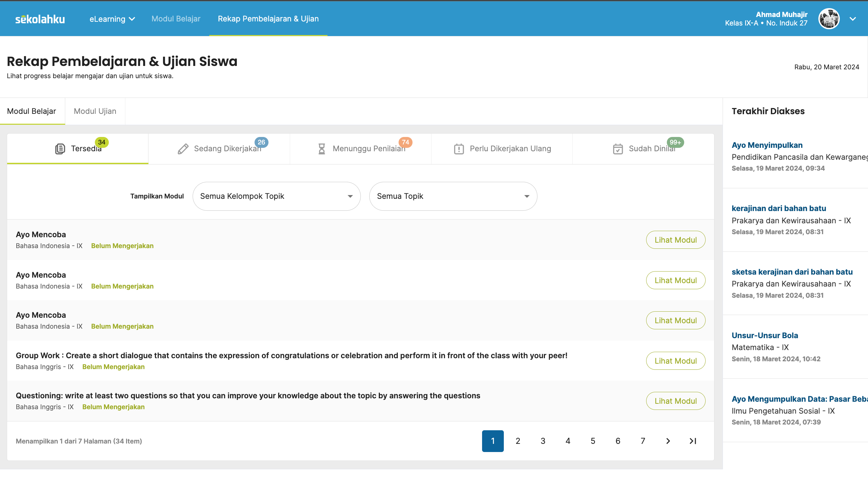Viewport: 868px width, 486px height.
Task: Jump to last page icon
Action: 693,441
